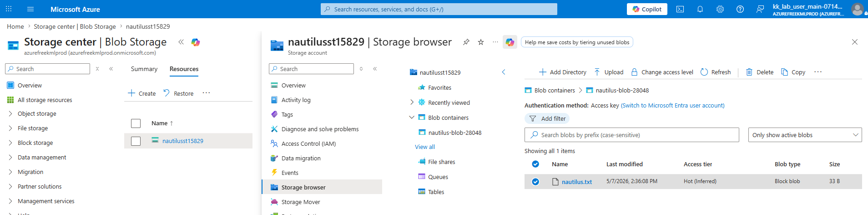Open portal settings gear
The image size is (868, 215).
(x=720, y=9)
